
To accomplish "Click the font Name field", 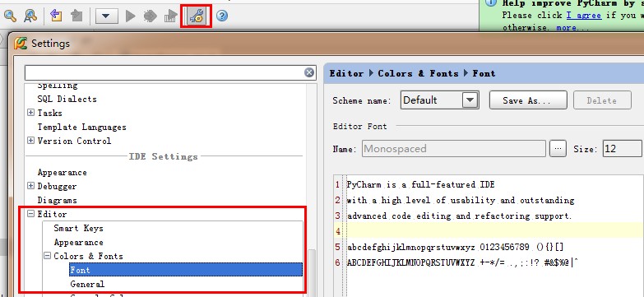I will (x=454, y=148).
